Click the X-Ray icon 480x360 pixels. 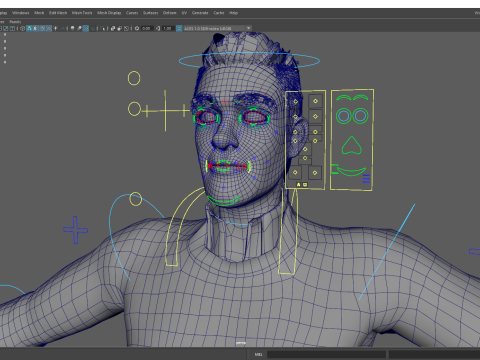tap(112, 28)
